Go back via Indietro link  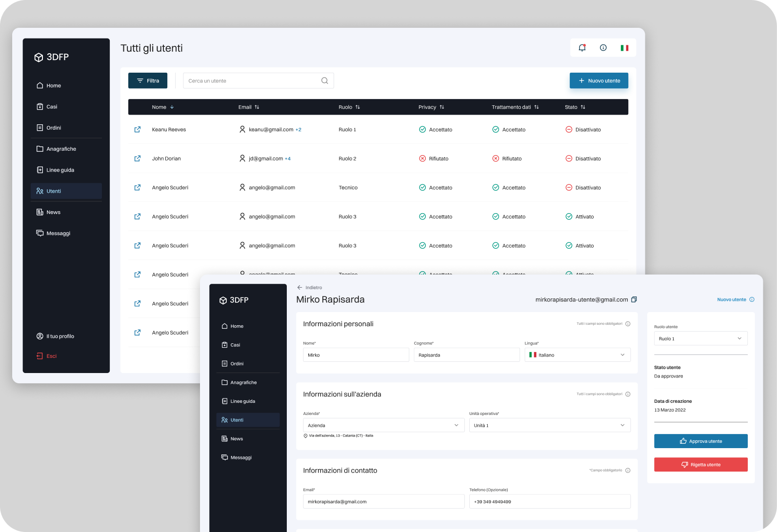pyautogui.click(x=310, y=288)
